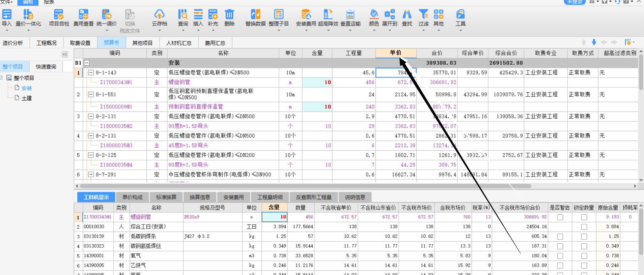Open the 工具 tools icon
644x275 pixels.
(x=460, y=15)
